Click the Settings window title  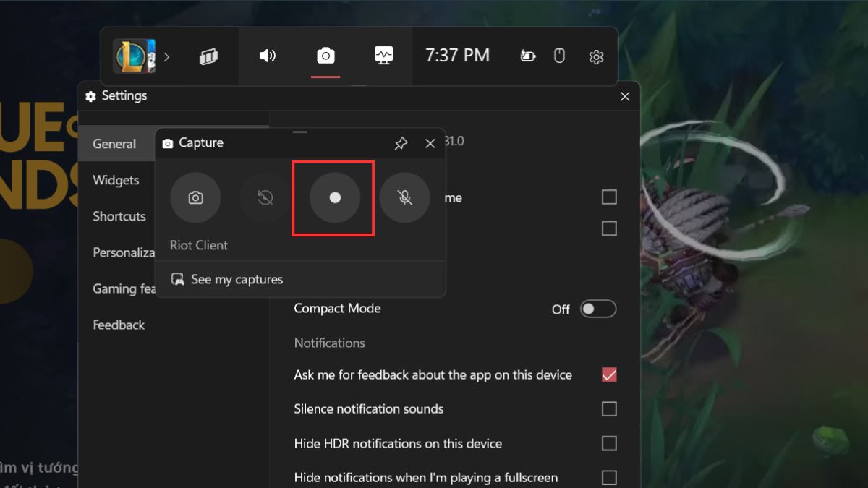coord(124,95)
